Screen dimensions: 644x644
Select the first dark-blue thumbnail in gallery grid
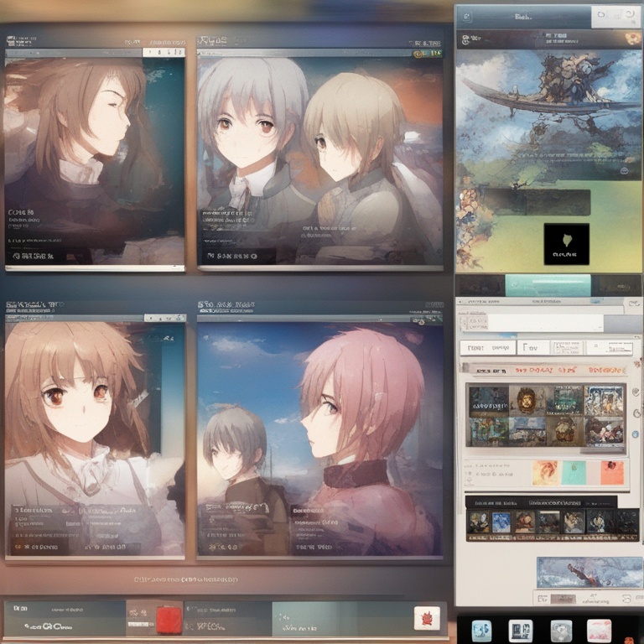pyautogui.click(x=489, y=401)
